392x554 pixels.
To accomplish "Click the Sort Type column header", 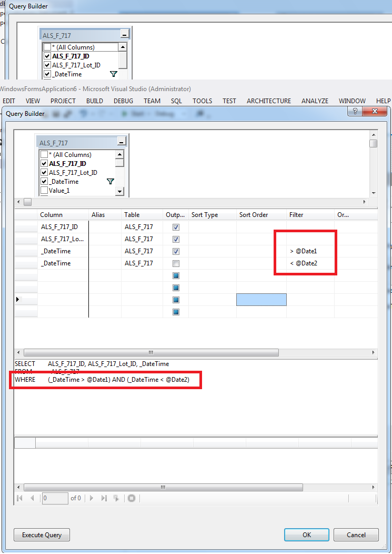I will click(x=212, y=214).
